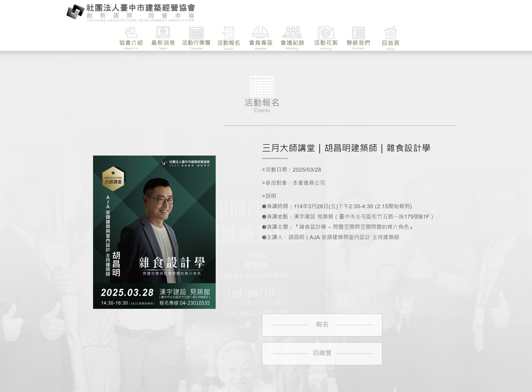The image size is (532, 392).
Task: Click the large calendar icon above 活動報名 heading
Action: 262,85
